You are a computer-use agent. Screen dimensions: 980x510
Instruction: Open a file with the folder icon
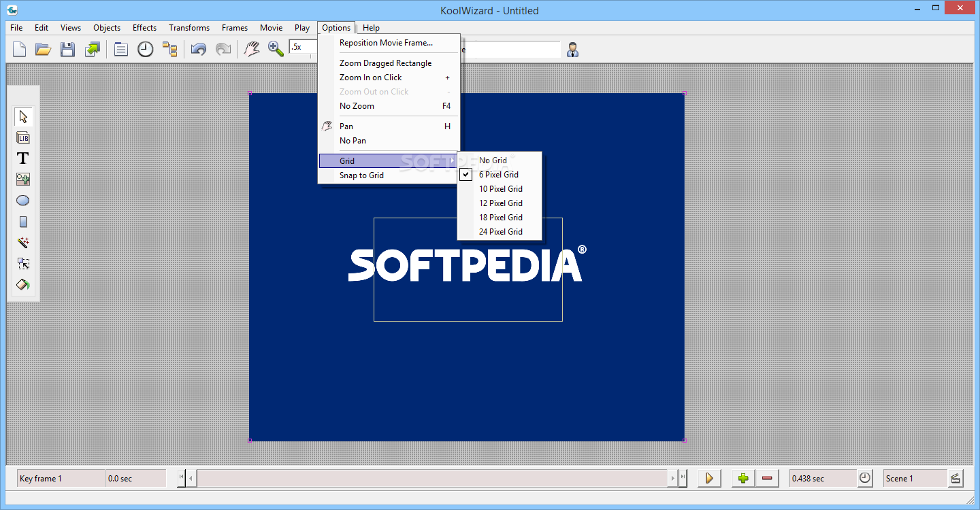click(x=44, y=49)
